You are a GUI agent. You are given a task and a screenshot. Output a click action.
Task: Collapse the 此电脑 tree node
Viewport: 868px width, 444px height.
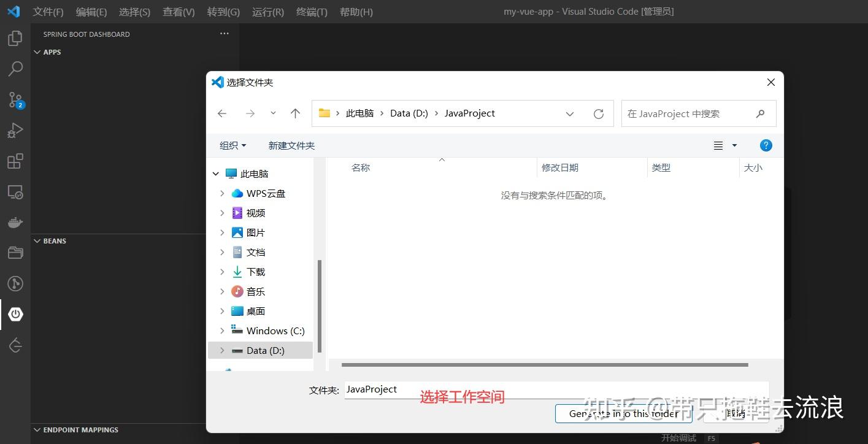click(x=215, y=174)
